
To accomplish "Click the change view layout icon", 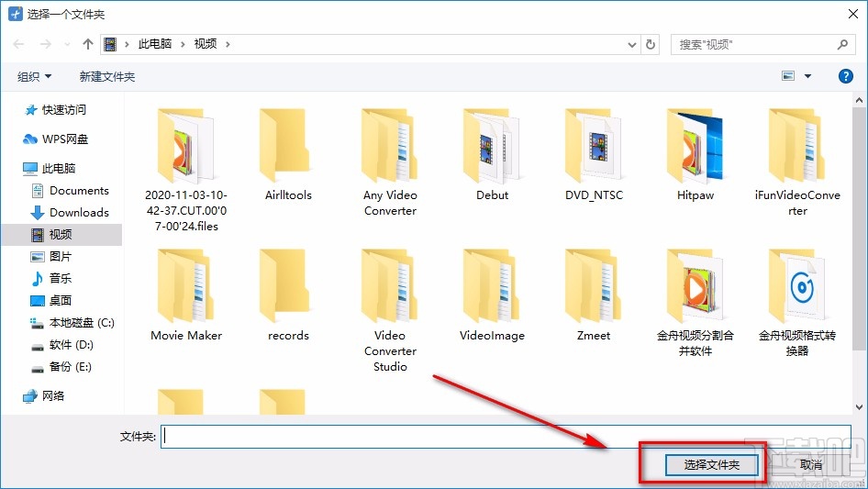I will (x=788, y=76).
